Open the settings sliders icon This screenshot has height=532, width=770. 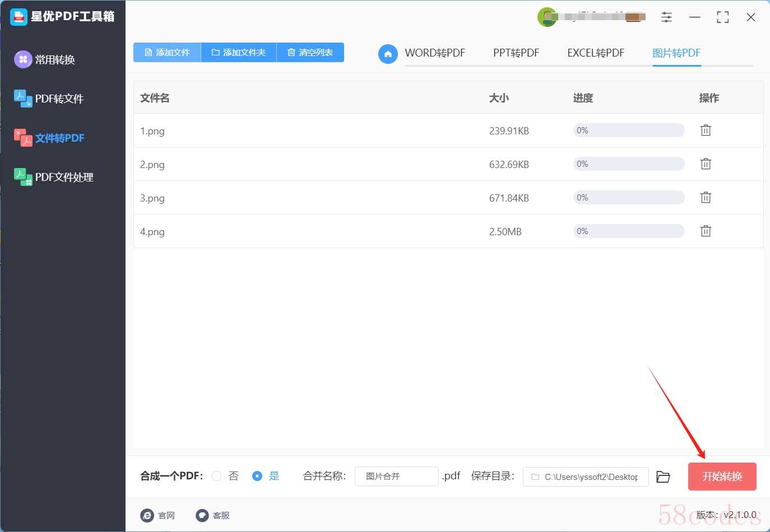point(666,17)
